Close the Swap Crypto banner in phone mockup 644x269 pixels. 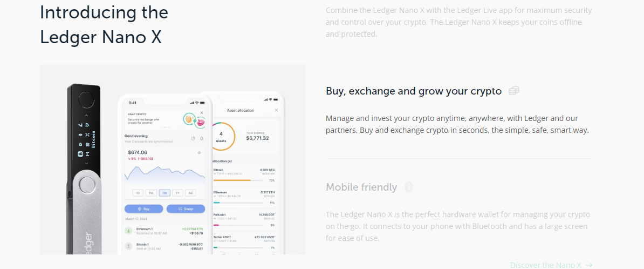tap(202, 113)
